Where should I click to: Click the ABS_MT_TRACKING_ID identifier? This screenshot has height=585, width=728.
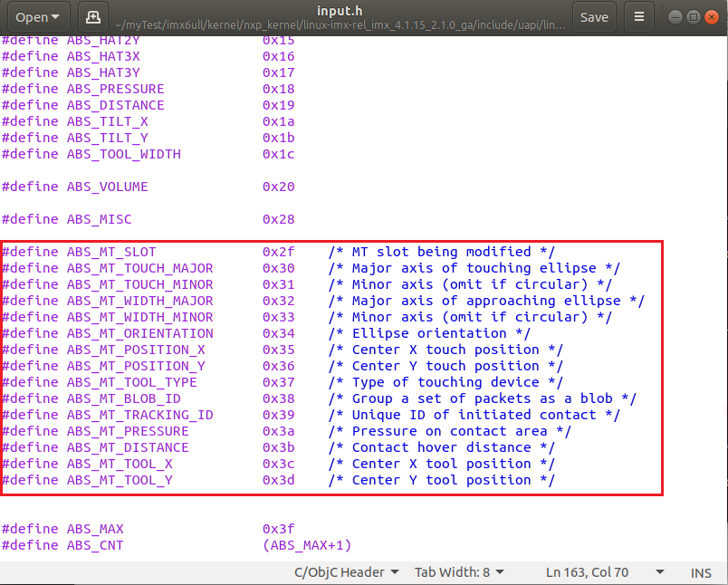(139, 415)
